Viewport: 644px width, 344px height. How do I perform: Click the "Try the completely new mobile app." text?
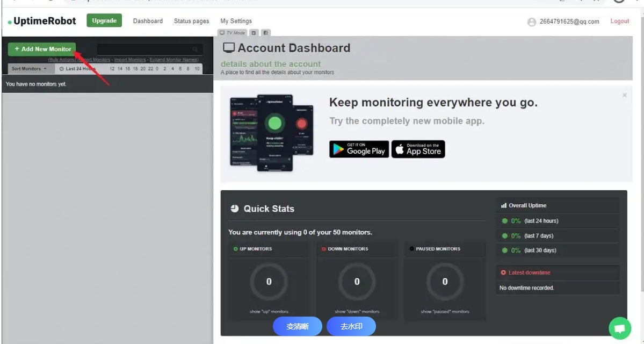point(407,121)
